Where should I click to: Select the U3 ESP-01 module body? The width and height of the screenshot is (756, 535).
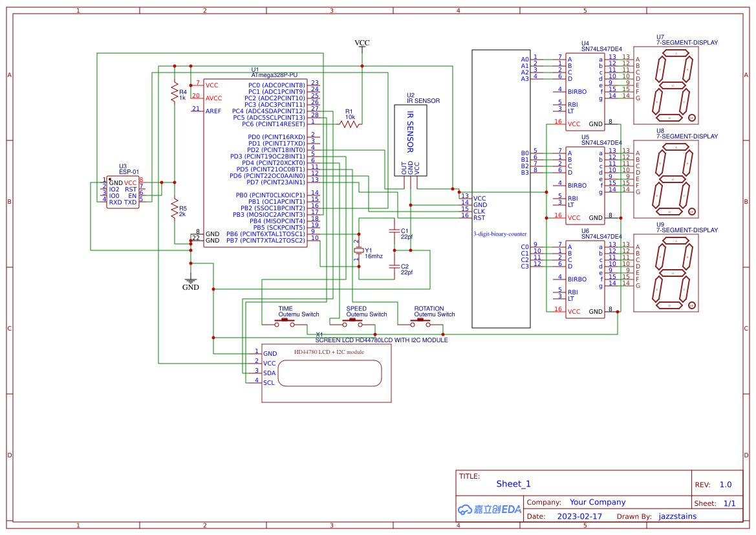click(122, 193)
